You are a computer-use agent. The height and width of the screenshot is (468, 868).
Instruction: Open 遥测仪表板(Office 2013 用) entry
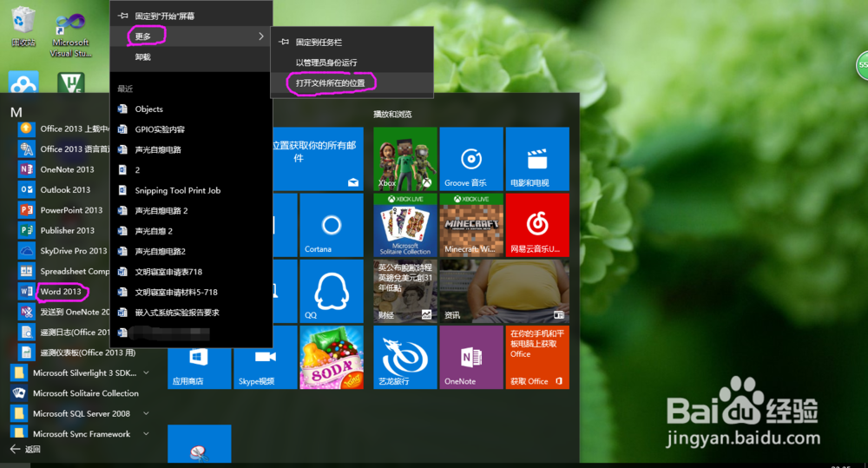(75, 353)
